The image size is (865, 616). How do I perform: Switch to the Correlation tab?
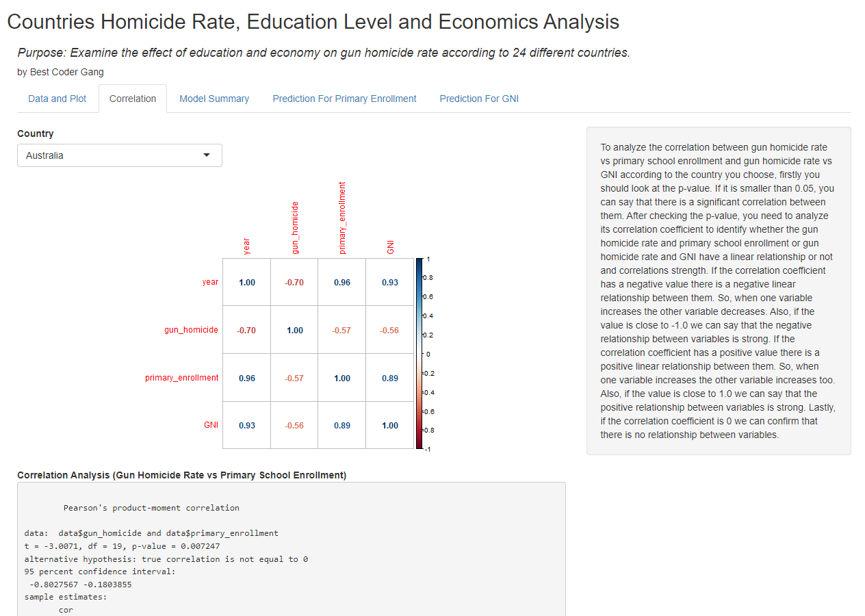click(133, 99)
